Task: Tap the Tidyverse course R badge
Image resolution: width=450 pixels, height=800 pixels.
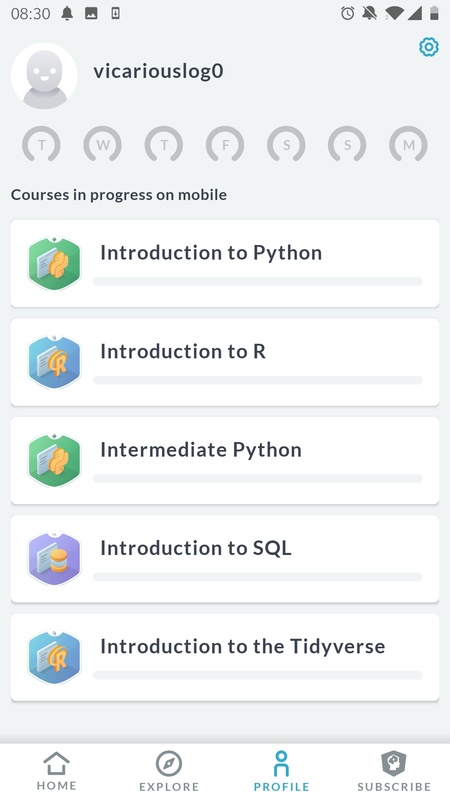Action: point(55,658)
